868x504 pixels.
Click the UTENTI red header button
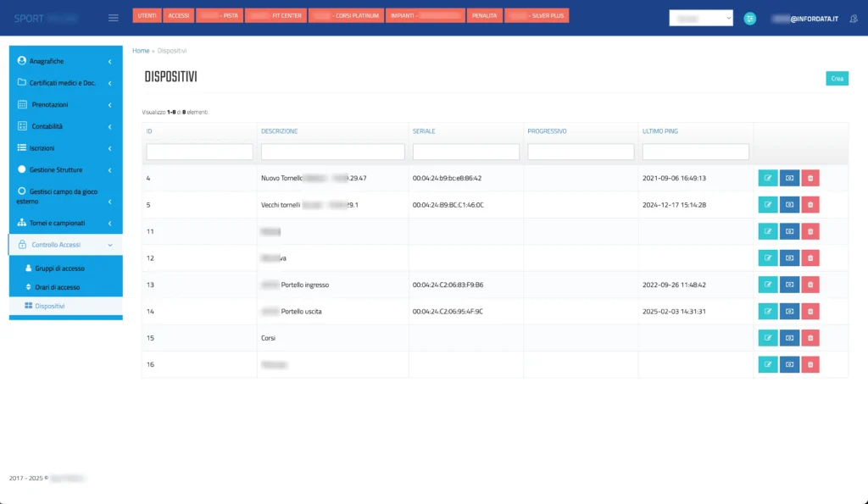(147, 15)
